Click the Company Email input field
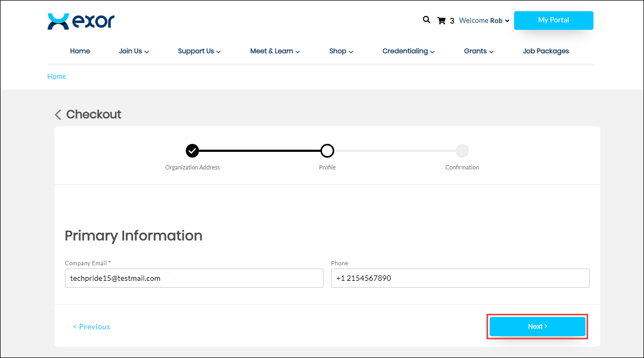This screenshot has height=358, width=644. (x=194, y=278)
